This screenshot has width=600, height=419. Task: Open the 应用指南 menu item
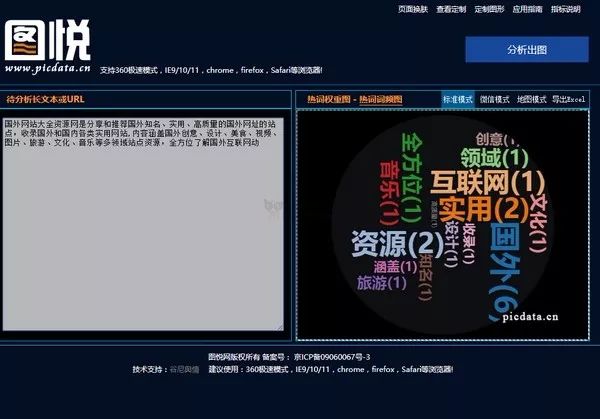point(527,9)
